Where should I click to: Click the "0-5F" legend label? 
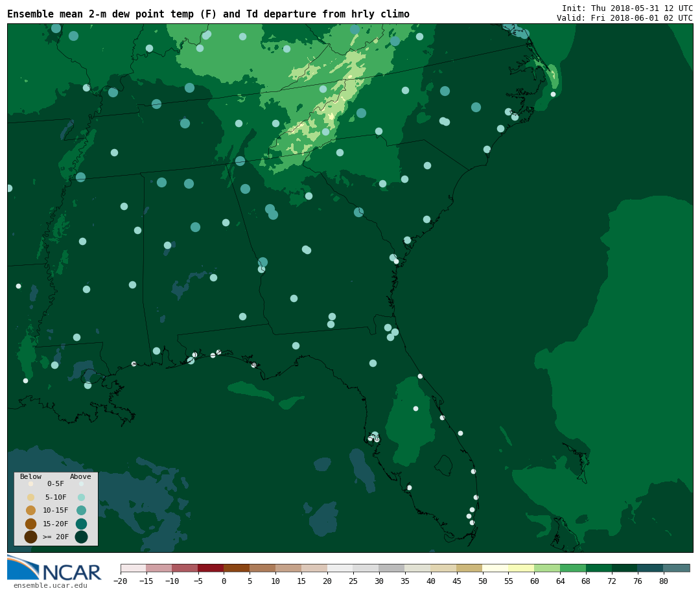pos(56,483)
